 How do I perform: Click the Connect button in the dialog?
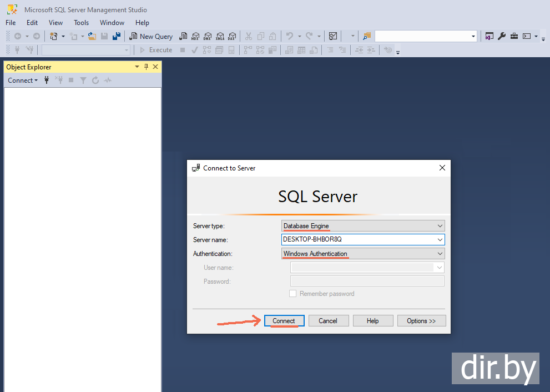click(284, 320)
